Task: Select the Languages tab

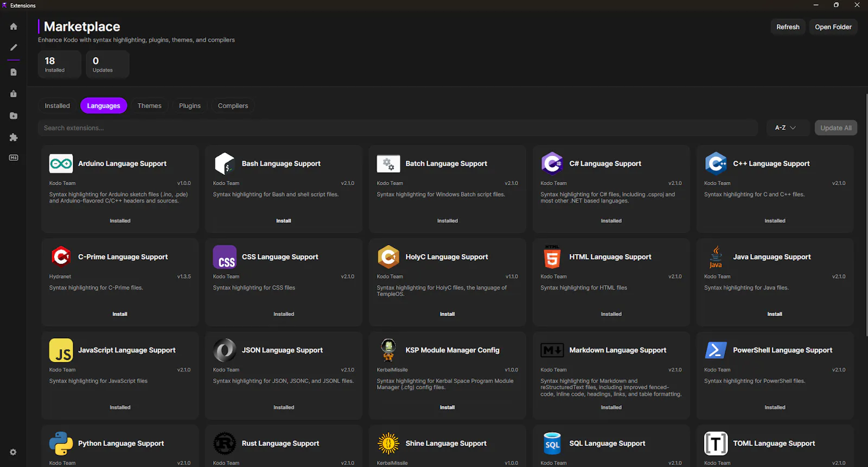Action: (104, 106)
